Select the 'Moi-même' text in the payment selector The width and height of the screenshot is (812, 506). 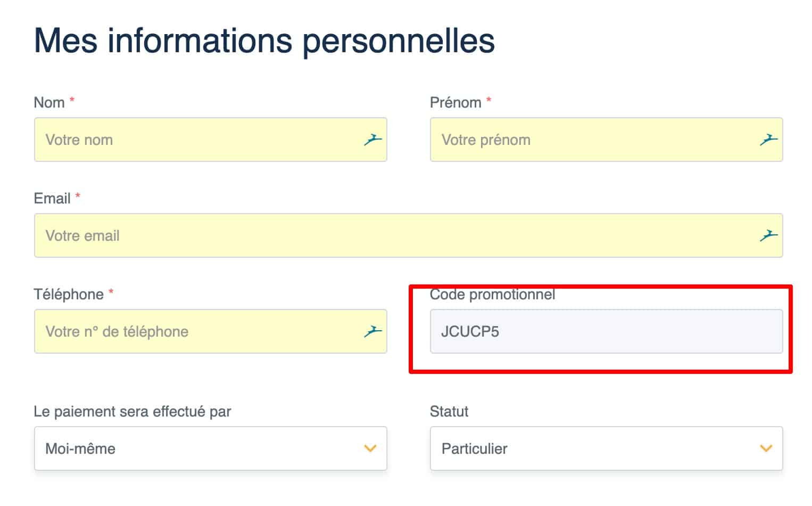pos(80,448)
